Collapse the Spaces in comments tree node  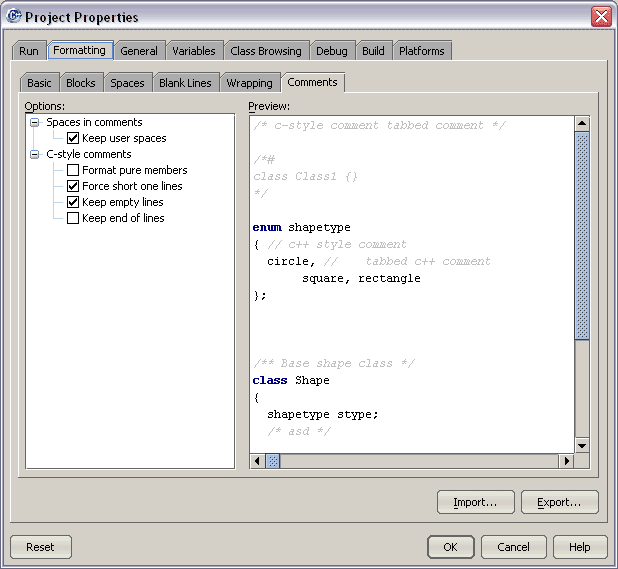pos(35,122)
